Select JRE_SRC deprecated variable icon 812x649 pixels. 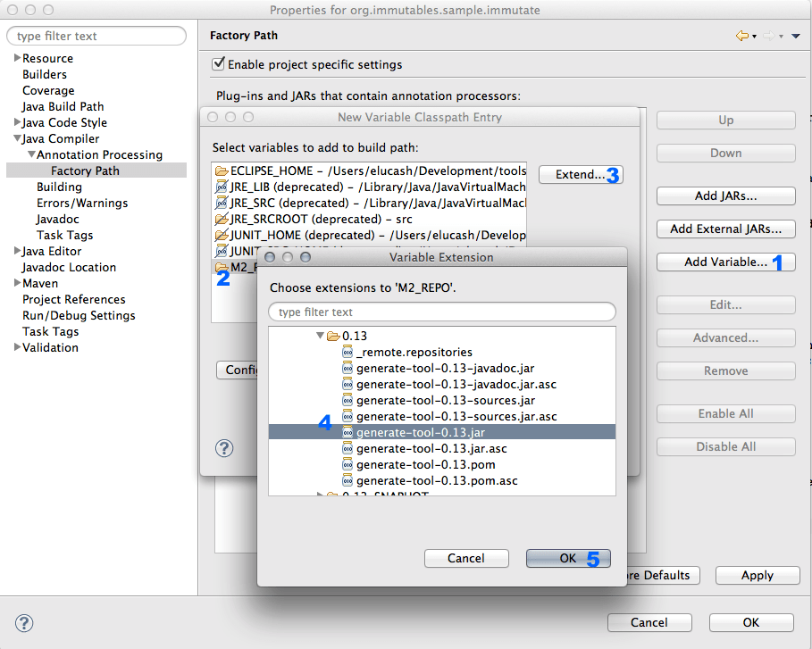222,203
